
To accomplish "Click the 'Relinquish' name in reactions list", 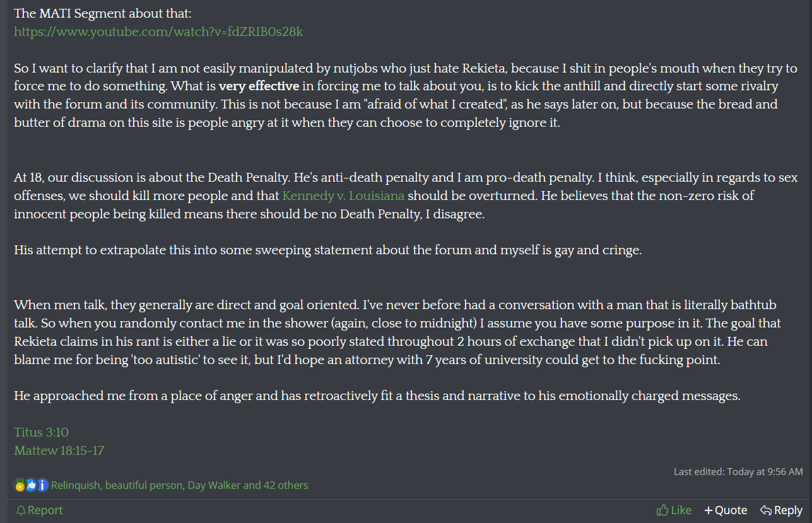I will 76,486.
